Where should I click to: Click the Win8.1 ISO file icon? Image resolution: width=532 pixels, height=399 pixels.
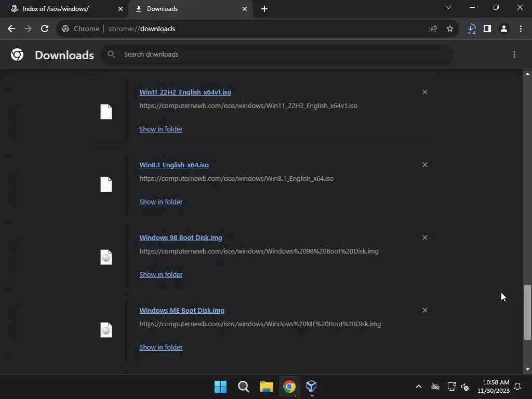pos(106,184)
